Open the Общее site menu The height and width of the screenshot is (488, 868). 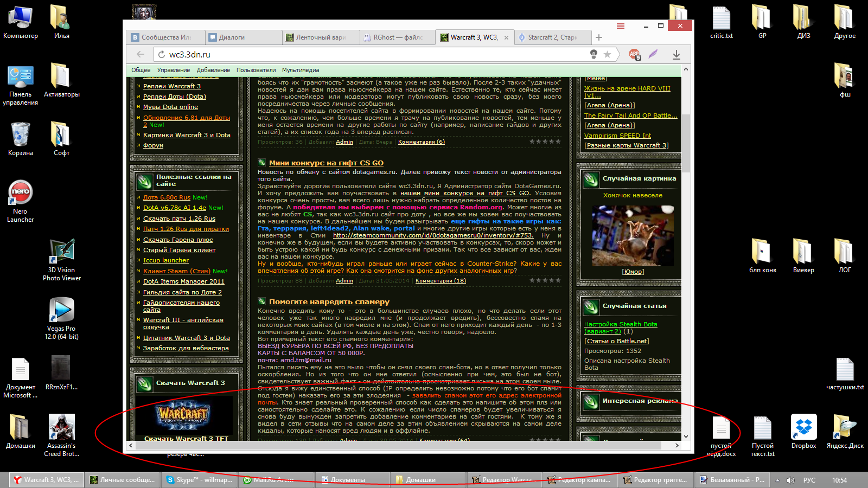[x=141, y=70]
